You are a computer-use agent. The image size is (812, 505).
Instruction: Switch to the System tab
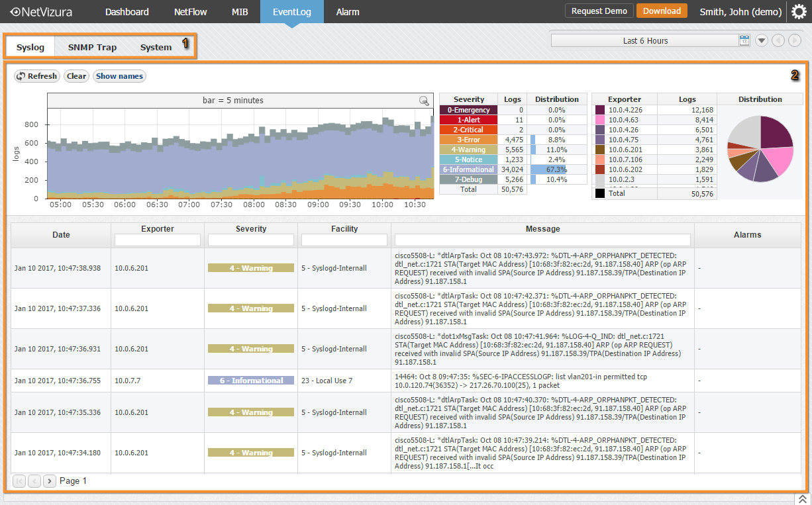[156, 48]
